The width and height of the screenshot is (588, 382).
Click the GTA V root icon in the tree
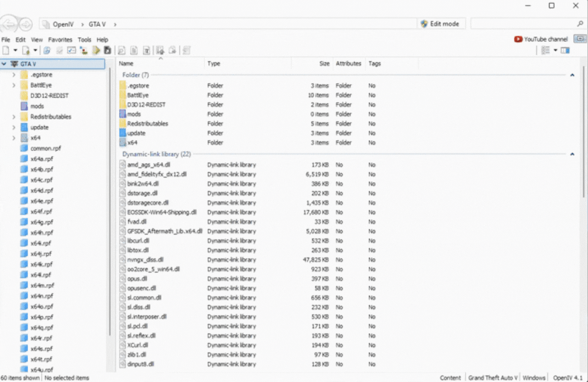[14, 64]
